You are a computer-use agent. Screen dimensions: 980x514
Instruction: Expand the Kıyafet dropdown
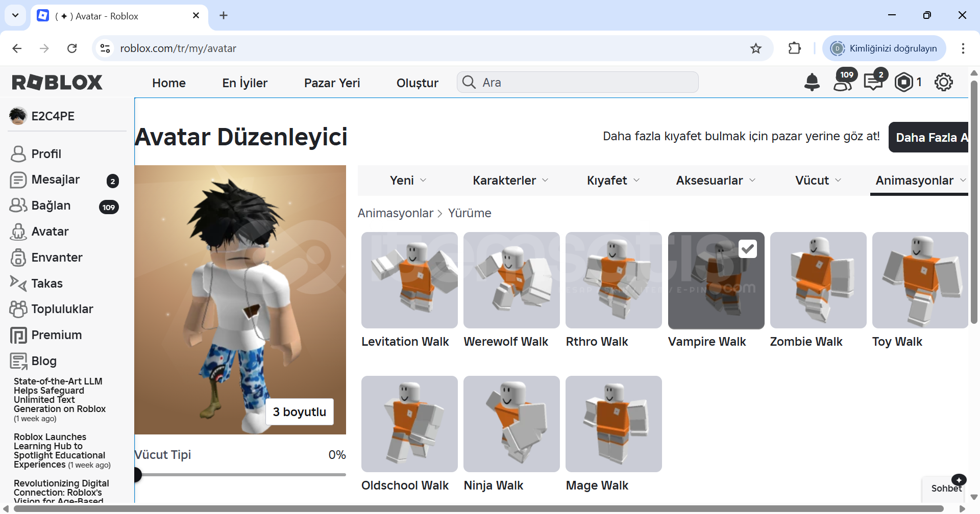613,181
